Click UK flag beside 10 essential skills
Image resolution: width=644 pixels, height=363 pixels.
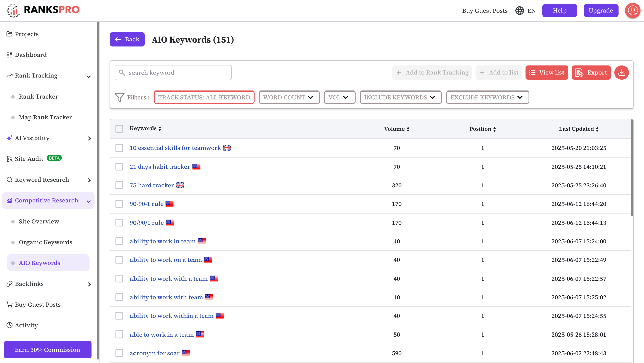click(227, 148)
